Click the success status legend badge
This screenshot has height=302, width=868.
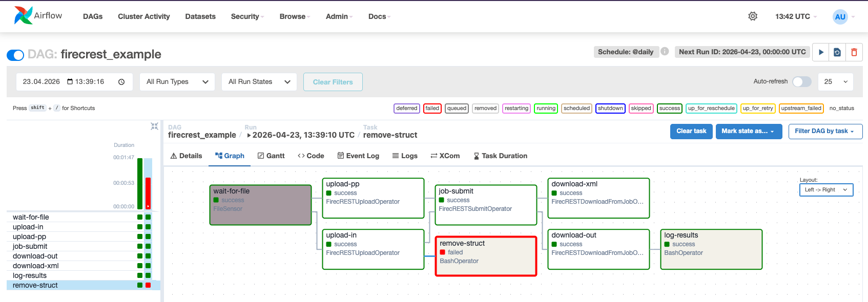670,108
